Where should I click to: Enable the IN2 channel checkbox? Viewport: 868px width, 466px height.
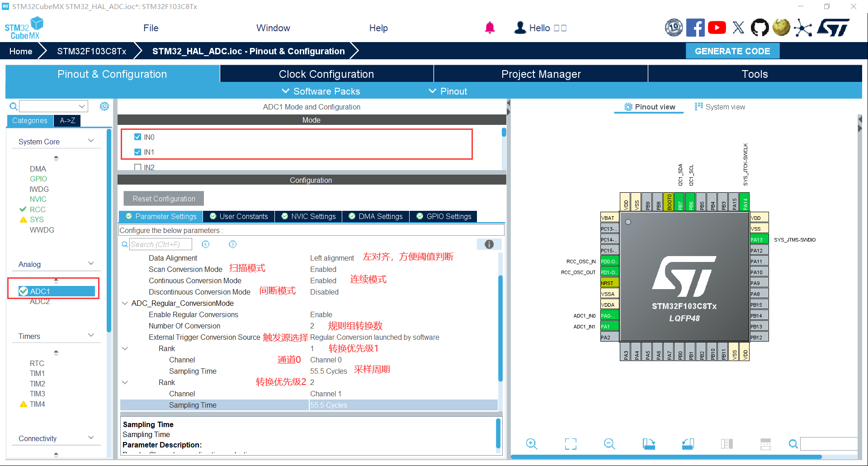point(138,167)
